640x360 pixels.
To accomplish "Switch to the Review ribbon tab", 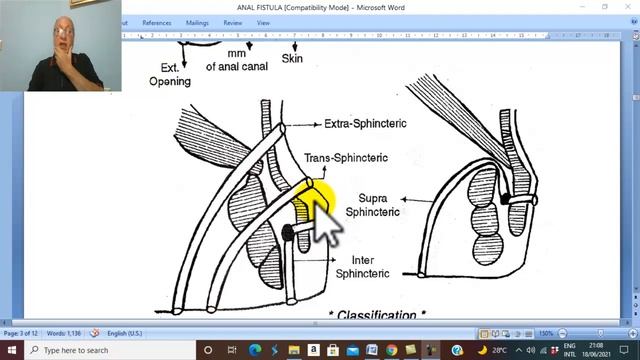I will 233,23.
